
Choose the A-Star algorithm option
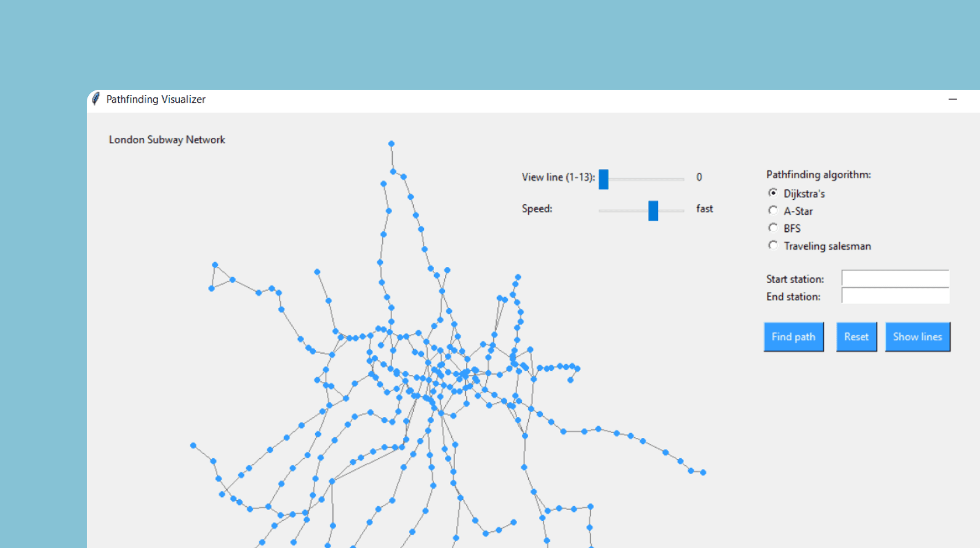773,210
